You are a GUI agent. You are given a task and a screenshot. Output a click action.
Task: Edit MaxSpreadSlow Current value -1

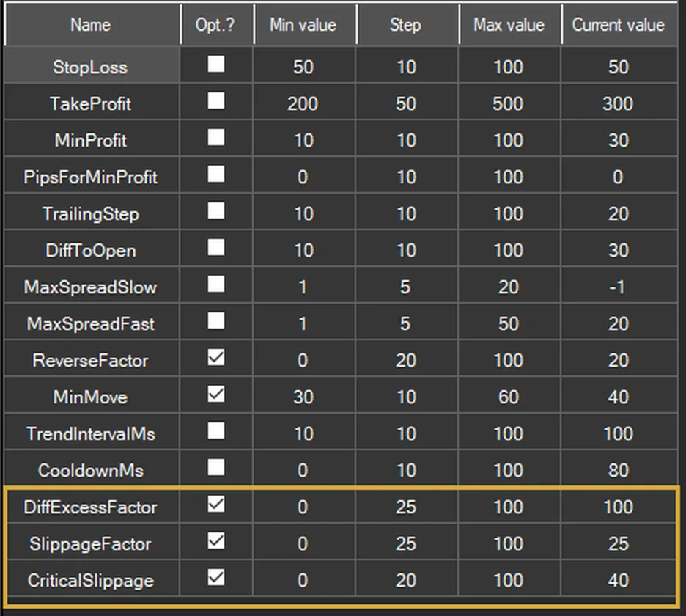coord(619,285)
